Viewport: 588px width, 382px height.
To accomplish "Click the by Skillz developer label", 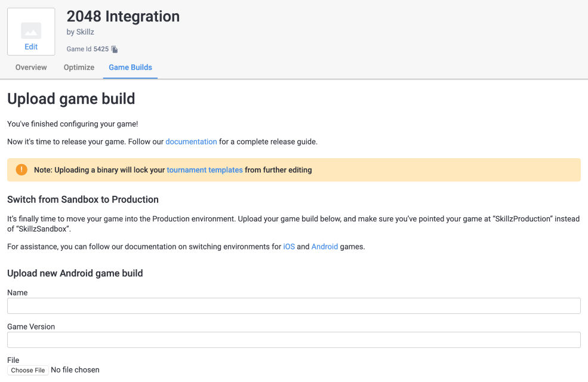I will point(80,32).
